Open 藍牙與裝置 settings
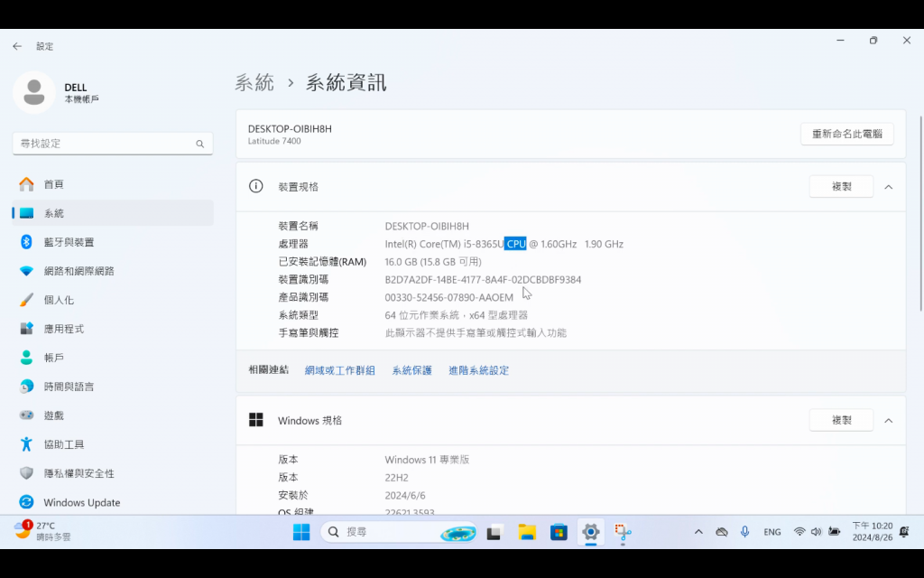Viewport: 924px width, 578px height. coord(113,242)
